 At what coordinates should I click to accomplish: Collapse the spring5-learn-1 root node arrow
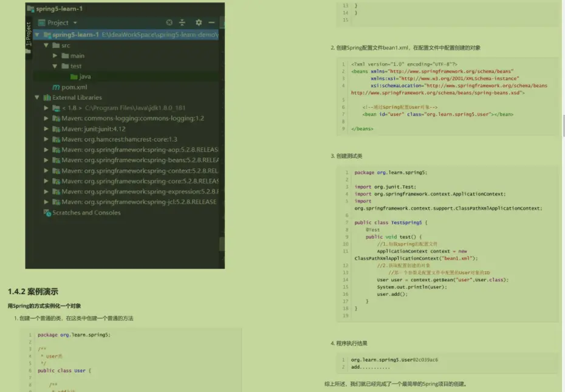[36, 35]
